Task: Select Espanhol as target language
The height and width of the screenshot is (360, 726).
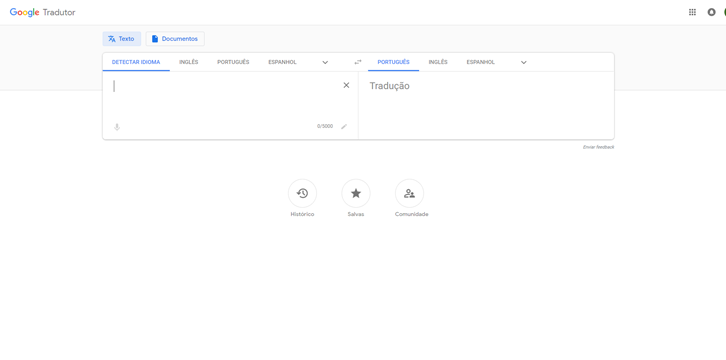Action: click(481, 62)
